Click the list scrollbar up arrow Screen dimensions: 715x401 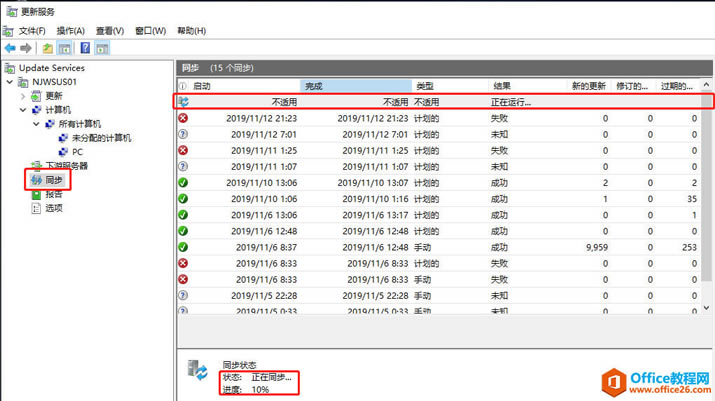point(706,85)
